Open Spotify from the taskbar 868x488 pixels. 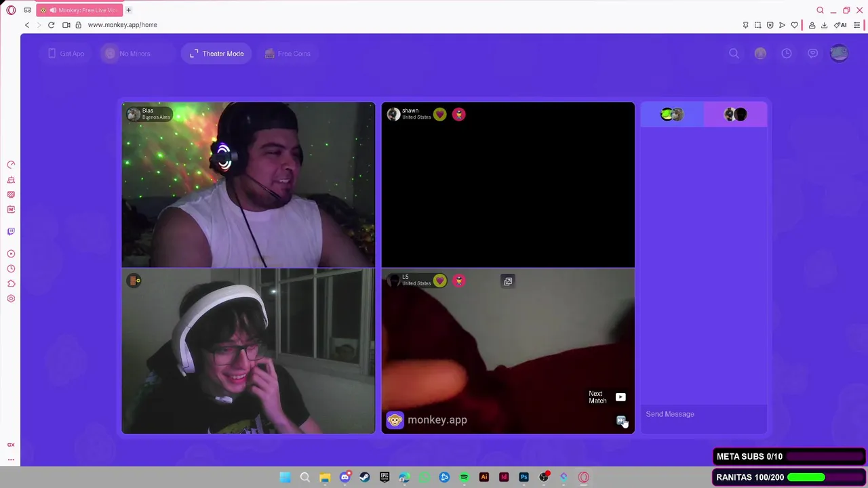pyautogui.click(x=464, y=477)
